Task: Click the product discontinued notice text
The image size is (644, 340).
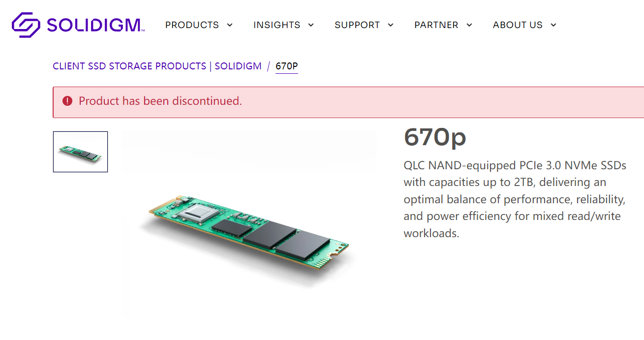Action: [160, 101]
